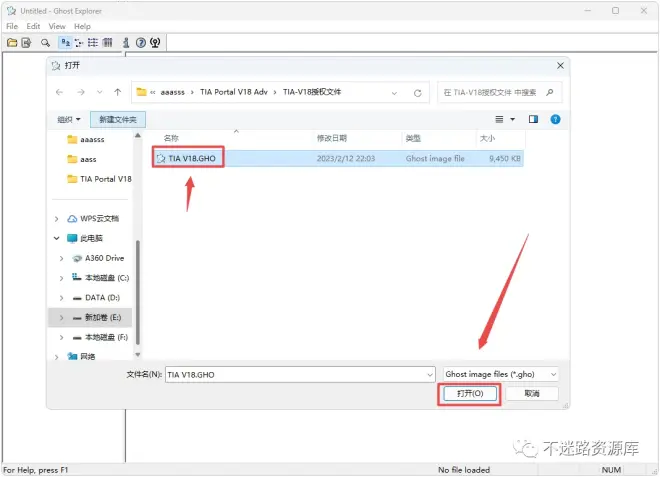Screen dimensions: 660x477
Task: Sort by 大小 column header
Action: 487,139
